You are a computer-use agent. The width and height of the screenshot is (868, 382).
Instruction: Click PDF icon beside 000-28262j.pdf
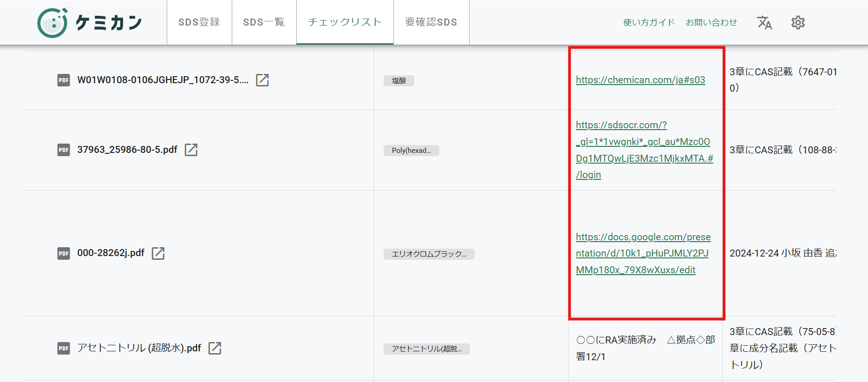coord(64,253)
